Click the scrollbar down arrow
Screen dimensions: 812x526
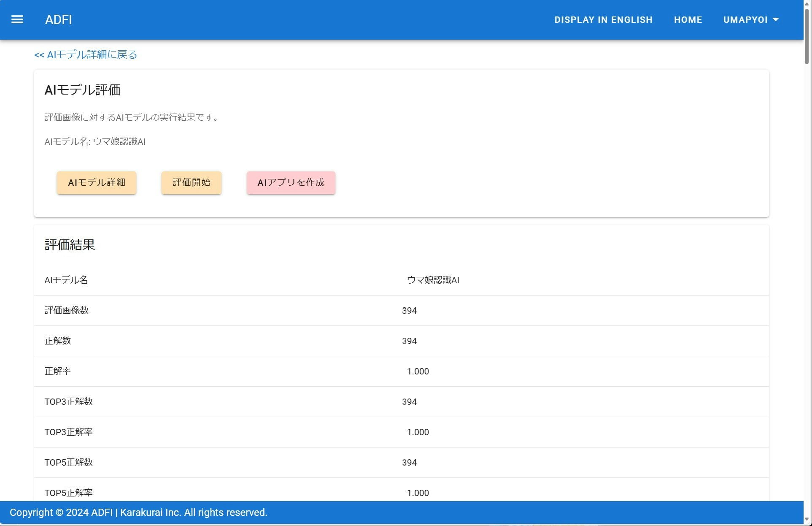point(807,519)
